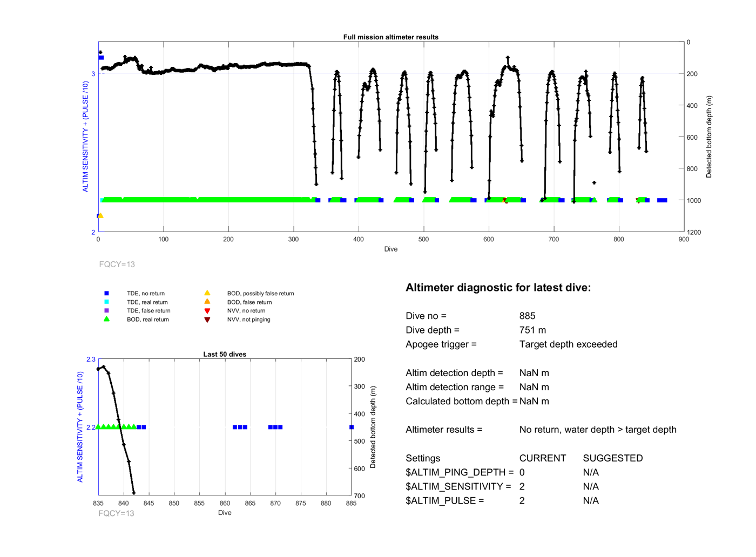Click the 'BOD, false return' legend label
The width and height of the screenshot is (756, 557).
249,302
